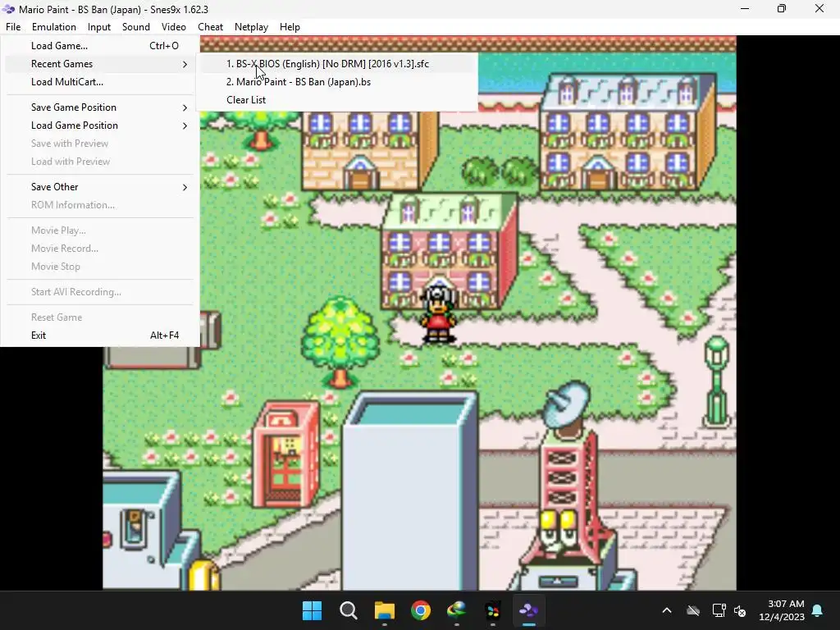Load recent game Mario Paint - BS Ban
Viewport: 840px width, 630px height.
(337, 82)
